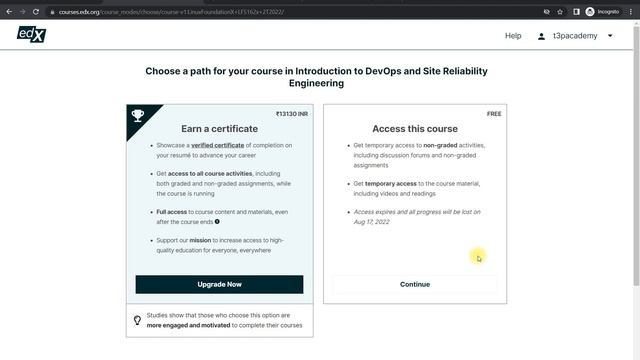
Task: Click the Incognito profile icon
Action: pyautogui.click(x=590, y=12)
